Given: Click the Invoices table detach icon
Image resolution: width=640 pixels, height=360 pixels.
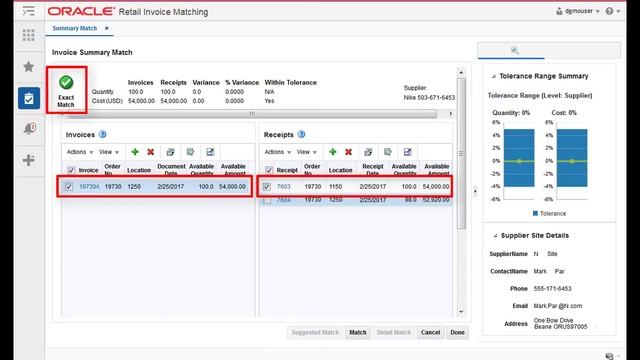Looking at the screenshot, I should click(171, 152).
